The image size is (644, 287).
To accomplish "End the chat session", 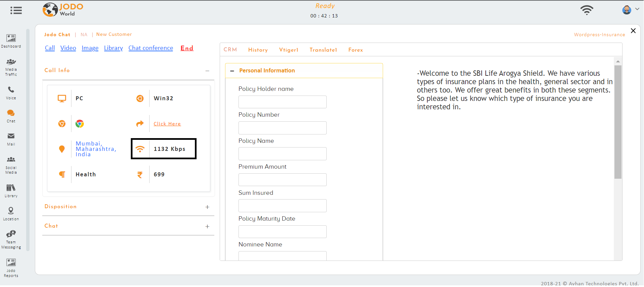I will [187, 48].
